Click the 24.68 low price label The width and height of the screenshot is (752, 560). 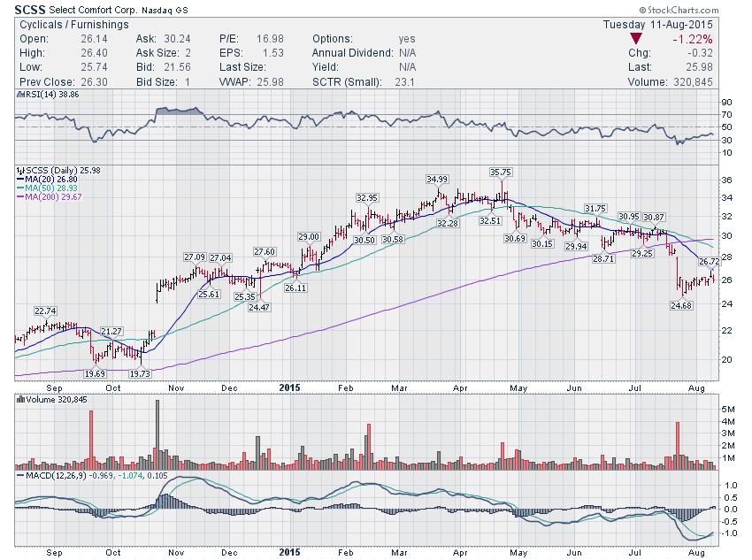coord(681,305)
